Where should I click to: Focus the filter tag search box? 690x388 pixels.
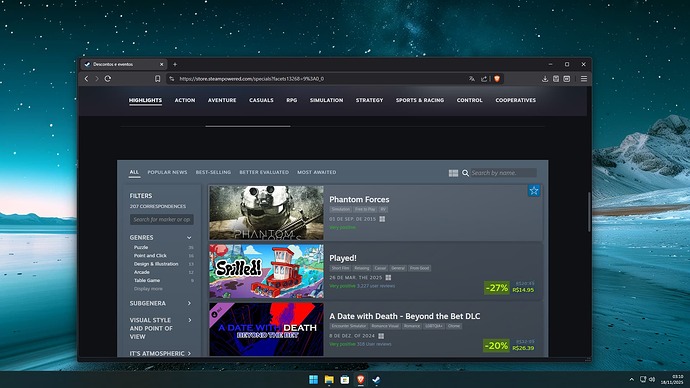pos(161,219)
